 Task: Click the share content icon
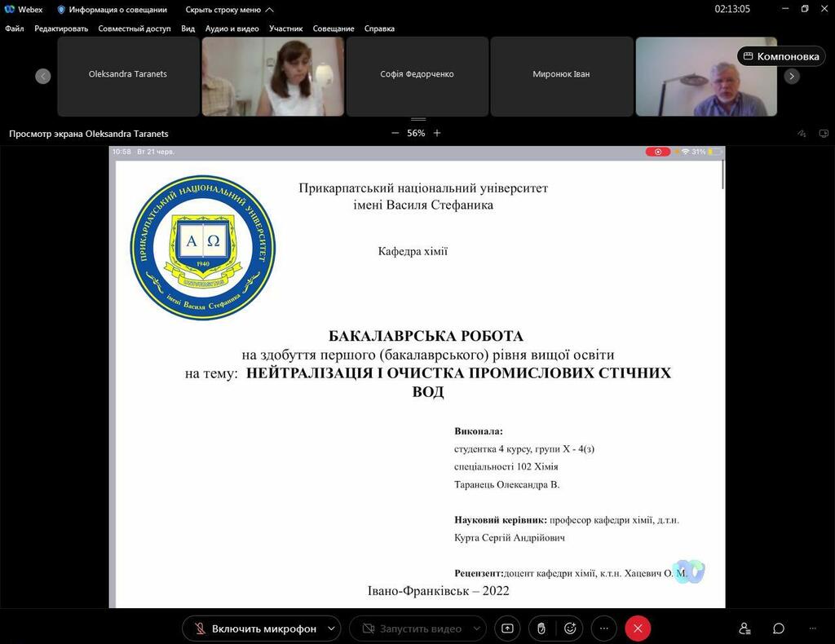point(507,629)
